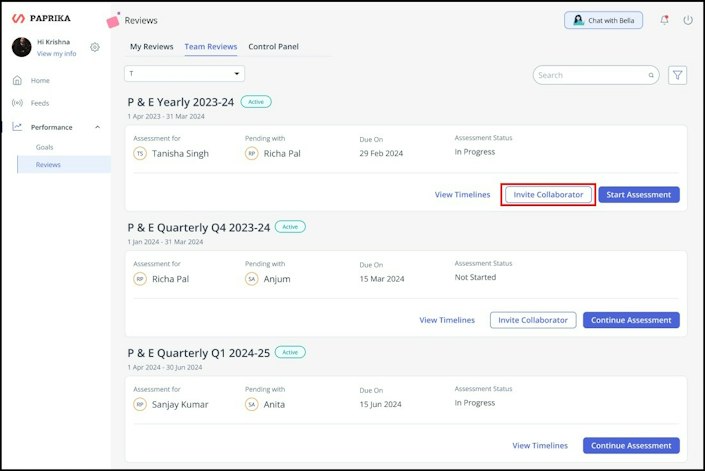Click the RP avatar beside Richa Pal pending
Screen dimensions: 705x471
coord(251,154)
